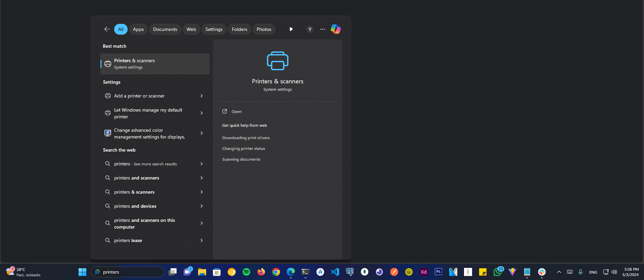Expand Change advanced color management chevron
Viewport: 644px width, 280px height.
pyautogui.click(x=201, y=133)
